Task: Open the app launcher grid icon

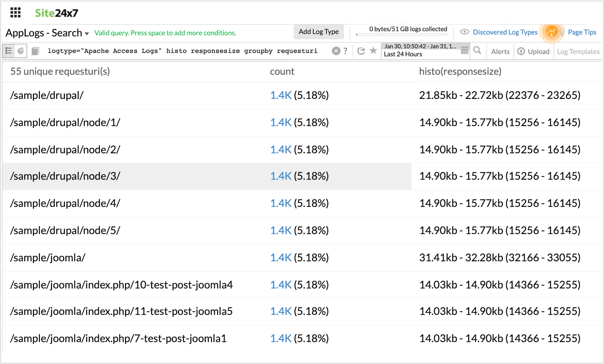Action: click(x=15, y=13)
